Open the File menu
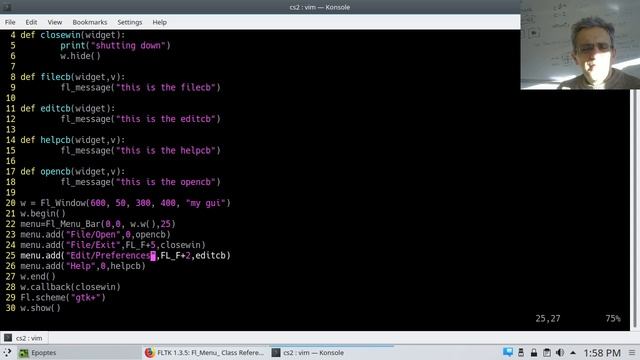640x360 pixels. (x=10, y=22)
